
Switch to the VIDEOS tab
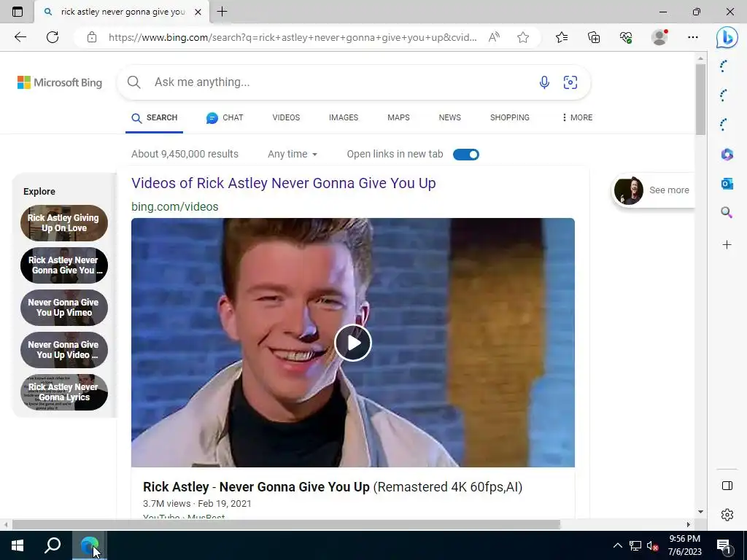pyautogui.click(x=286, y=117)
